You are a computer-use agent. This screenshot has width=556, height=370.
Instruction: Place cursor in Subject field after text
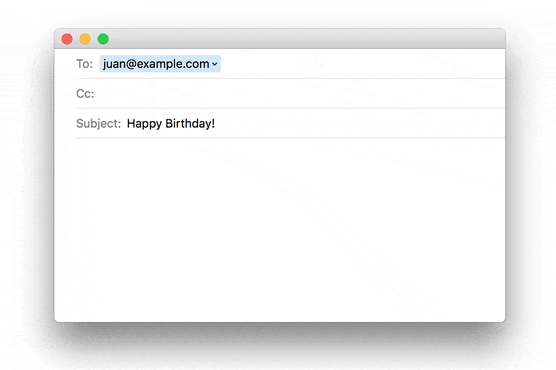[360, 123]
